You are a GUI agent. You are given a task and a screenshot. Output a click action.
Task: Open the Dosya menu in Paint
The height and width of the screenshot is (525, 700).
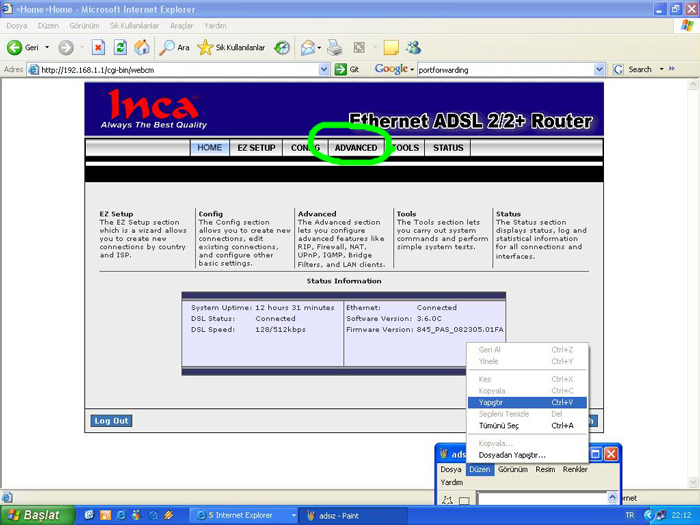(451, 470)
